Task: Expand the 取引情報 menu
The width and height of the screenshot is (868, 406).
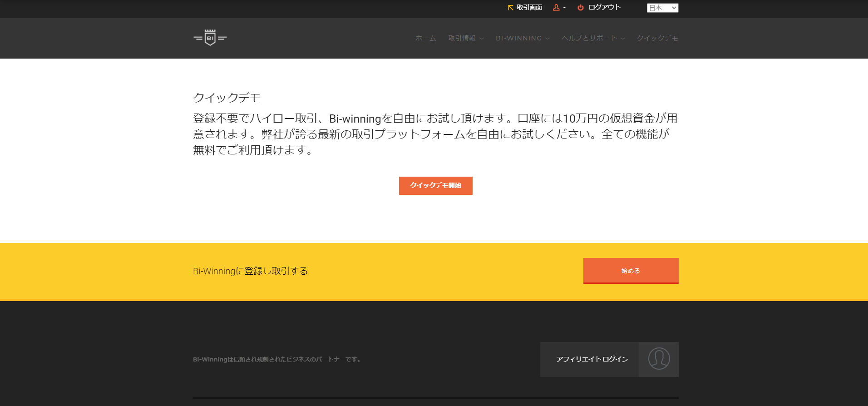Action: coord(466,38)
